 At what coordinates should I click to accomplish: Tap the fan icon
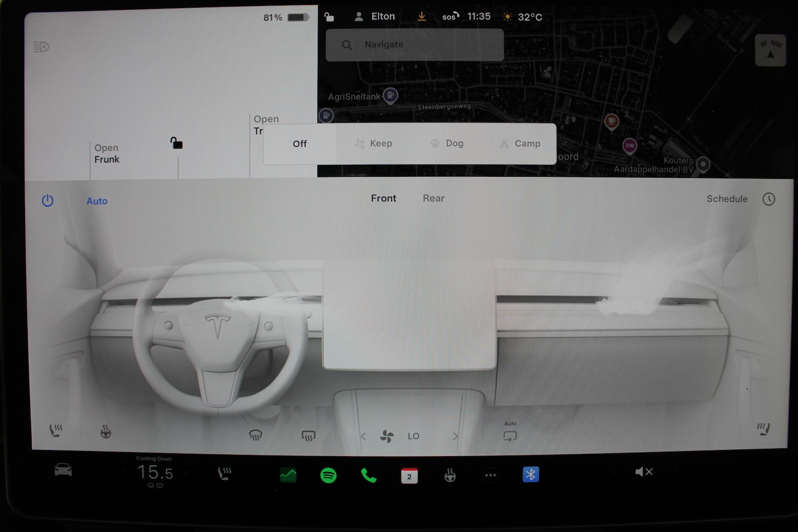click(x=387, y=437)
